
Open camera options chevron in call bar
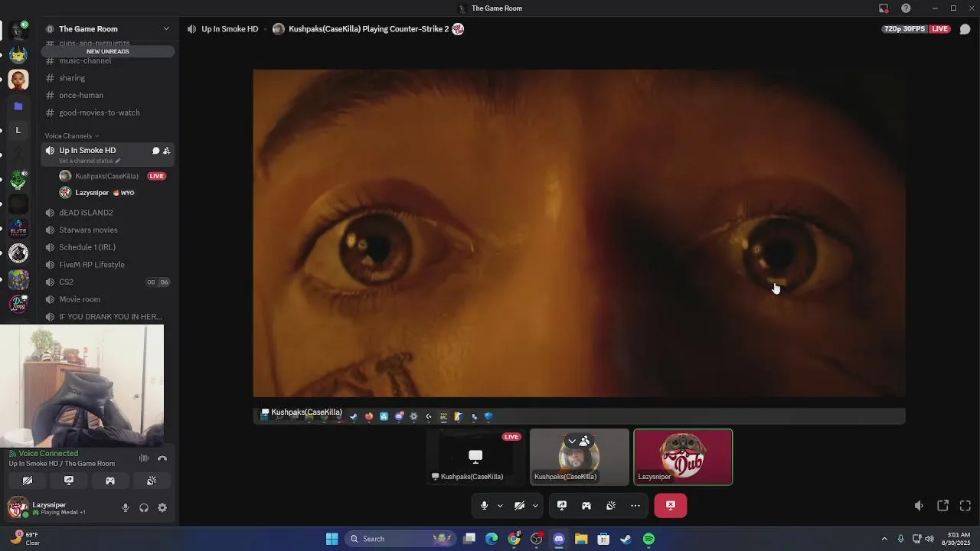click(x=535, y=505)
